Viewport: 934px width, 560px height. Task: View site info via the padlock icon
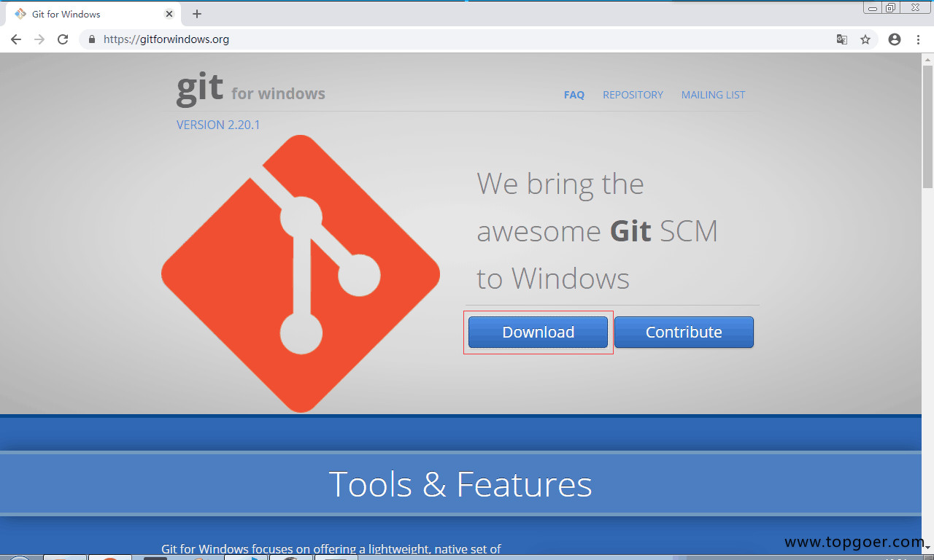coord(92,39)
